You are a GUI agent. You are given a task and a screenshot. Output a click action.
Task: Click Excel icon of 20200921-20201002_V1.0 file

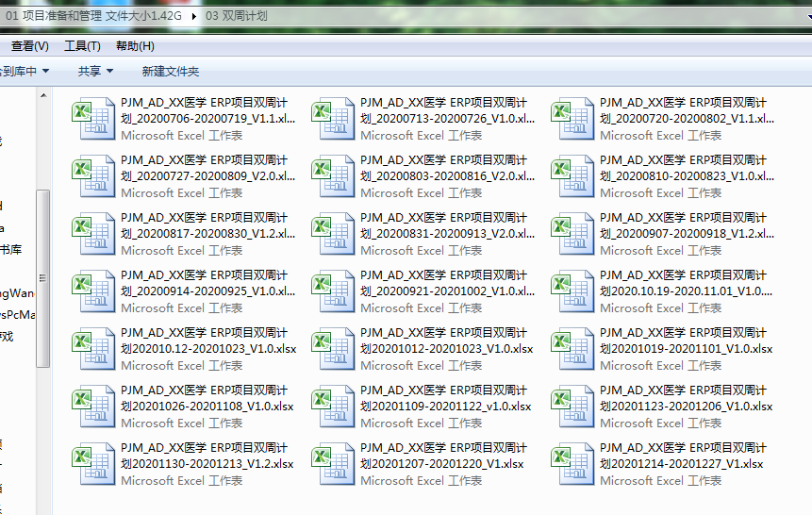[x=333, y=291]
